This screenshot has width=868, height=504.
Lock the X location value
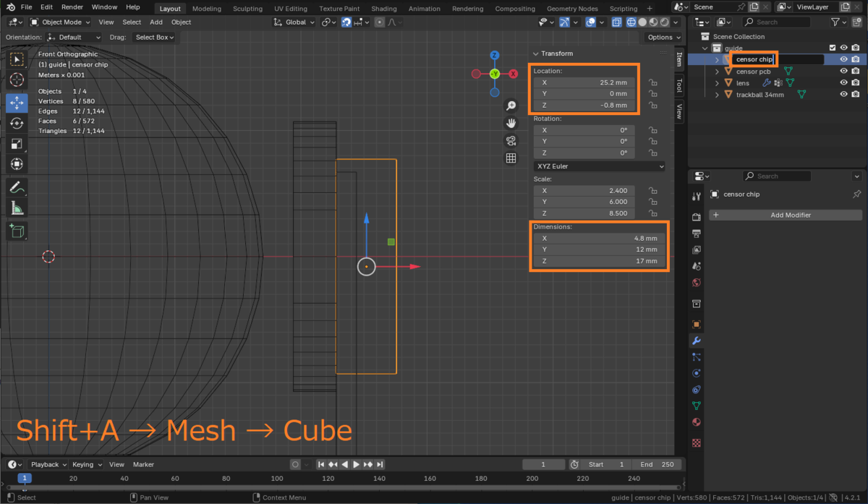652,83
